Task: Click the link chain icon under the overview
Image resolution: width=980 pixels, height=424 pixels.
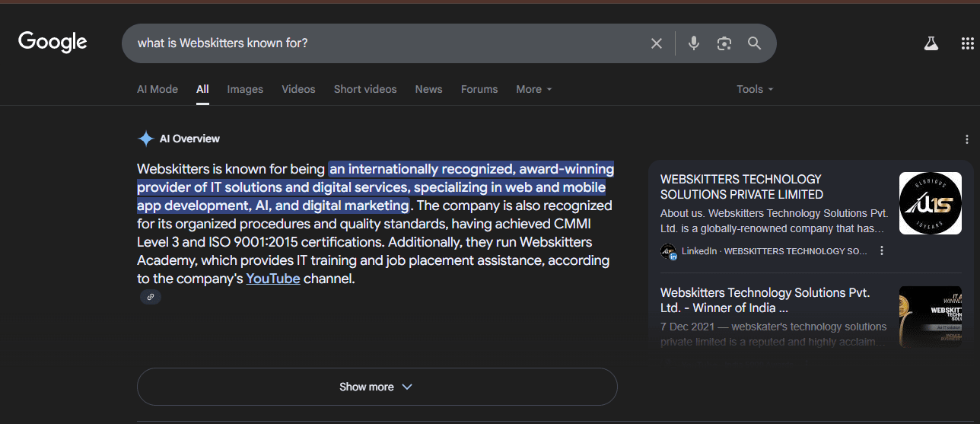Action: pos(151,297)
